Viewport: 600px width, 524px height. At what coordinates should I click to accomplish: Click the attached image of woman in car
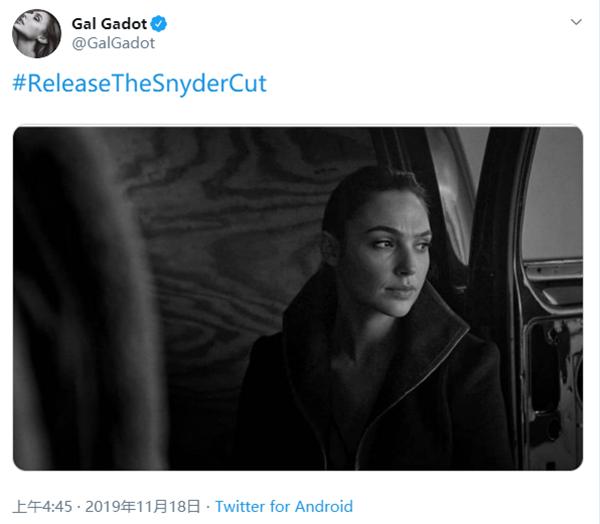(298, 298)
